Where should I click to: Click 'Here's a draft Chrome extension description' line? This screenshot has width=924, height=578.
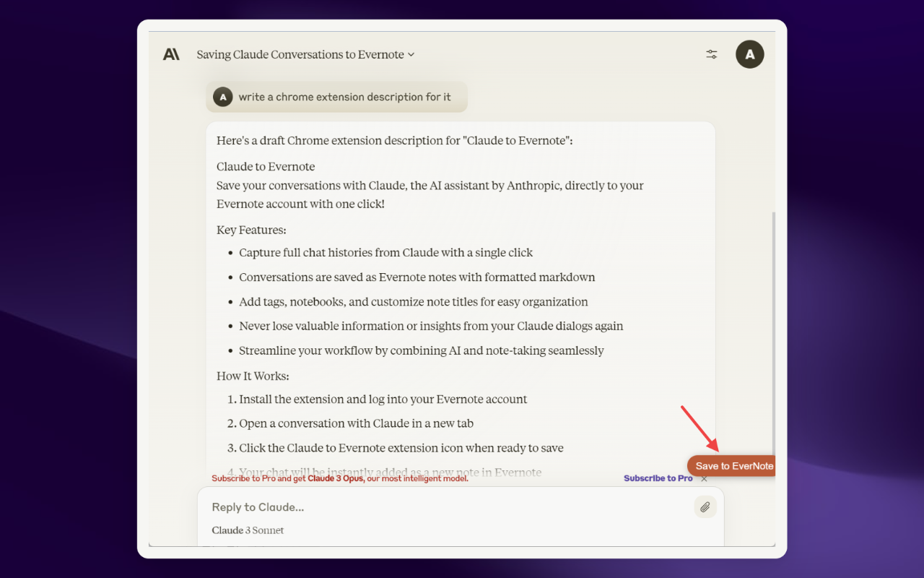[395, 140]
